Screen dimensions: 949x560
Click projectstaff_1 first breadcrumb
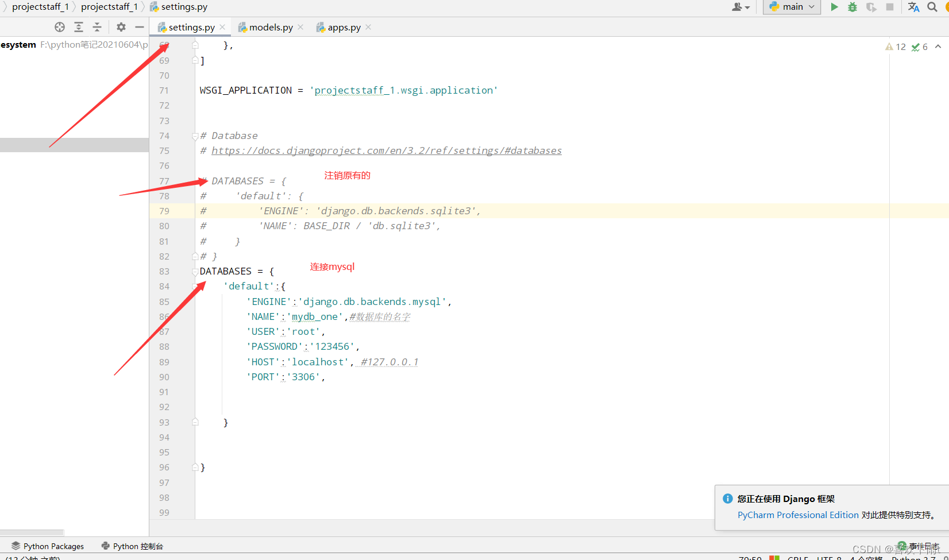pyautogui.click(x=40, y=7)
